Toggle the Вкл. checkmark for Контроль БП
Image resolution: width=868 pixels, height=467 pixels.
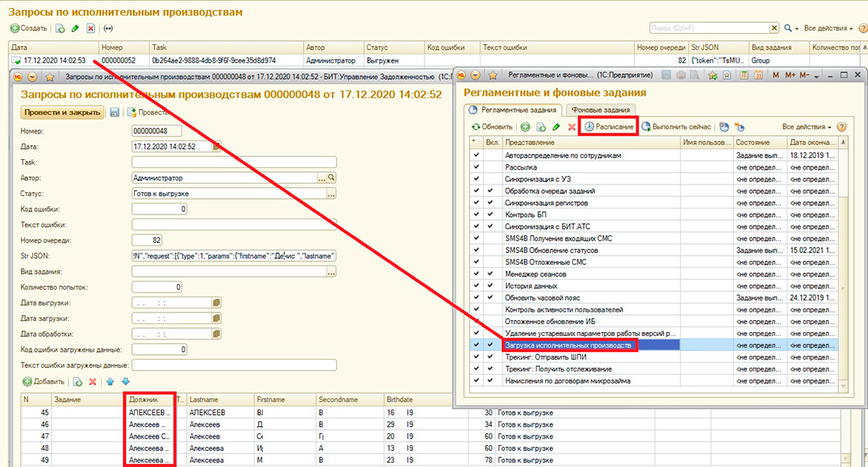[x=491, y=215]
